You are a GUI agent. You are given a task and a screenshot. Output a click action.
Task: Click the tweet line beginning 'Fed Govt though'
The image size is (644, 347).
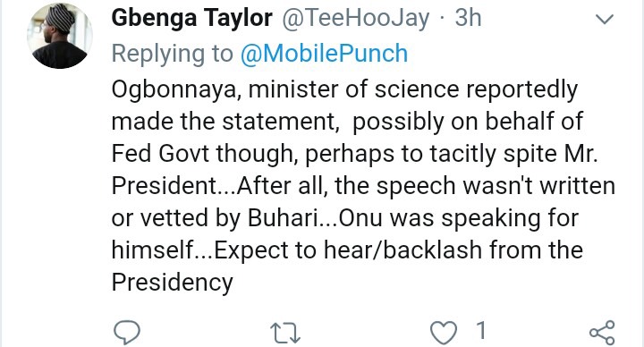pyautogui.click(x=354, y=154)
